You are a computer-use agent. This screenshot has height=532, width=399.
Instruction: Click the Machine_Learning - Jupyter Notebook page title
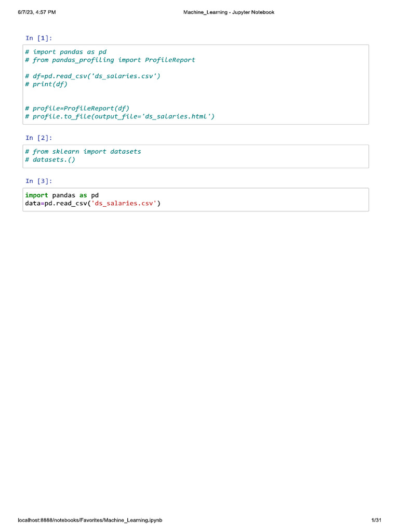pos(229,12)
